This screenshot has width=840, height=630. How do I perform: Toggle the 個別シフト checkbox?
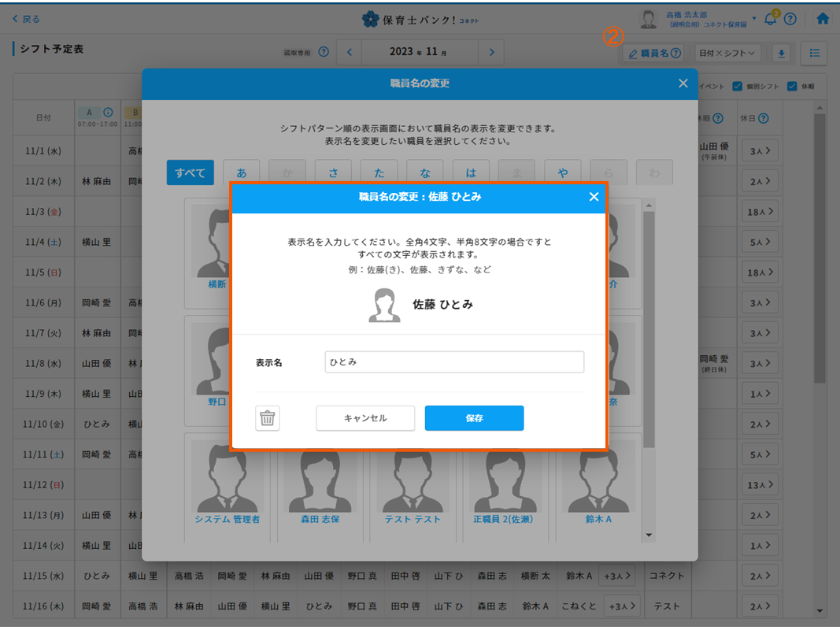pos(737,87)
